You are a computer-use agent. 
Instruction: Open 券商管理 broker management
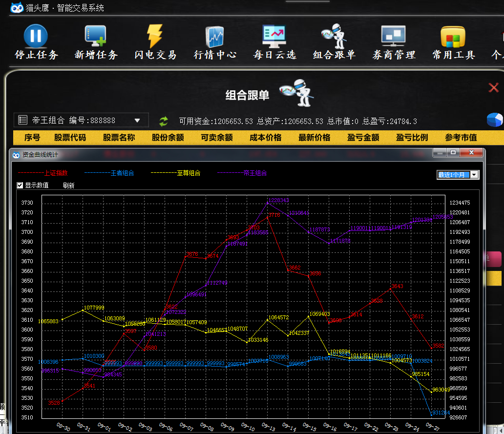point(394,36)
